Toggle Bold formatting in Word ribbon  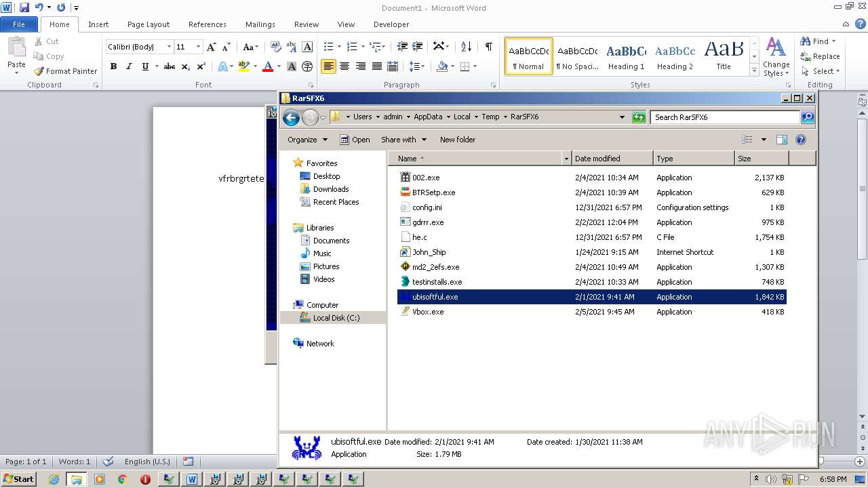(x=113, y=66)
